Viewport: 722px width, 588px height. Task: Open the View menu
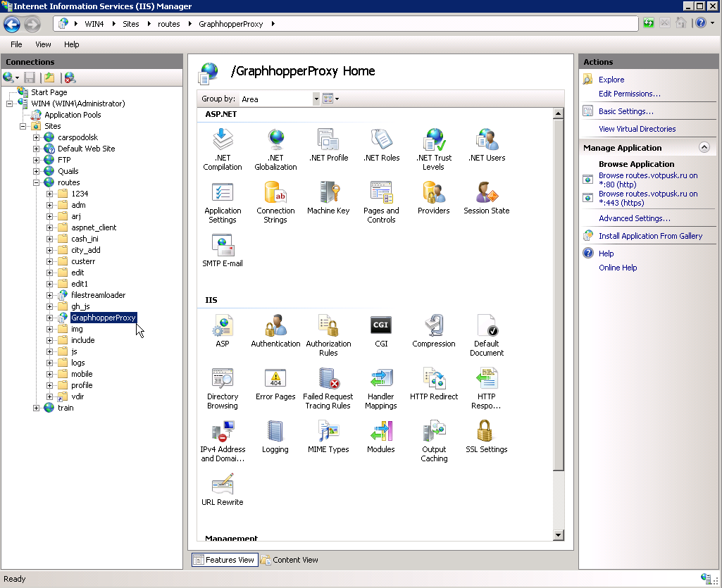(43, 44)
